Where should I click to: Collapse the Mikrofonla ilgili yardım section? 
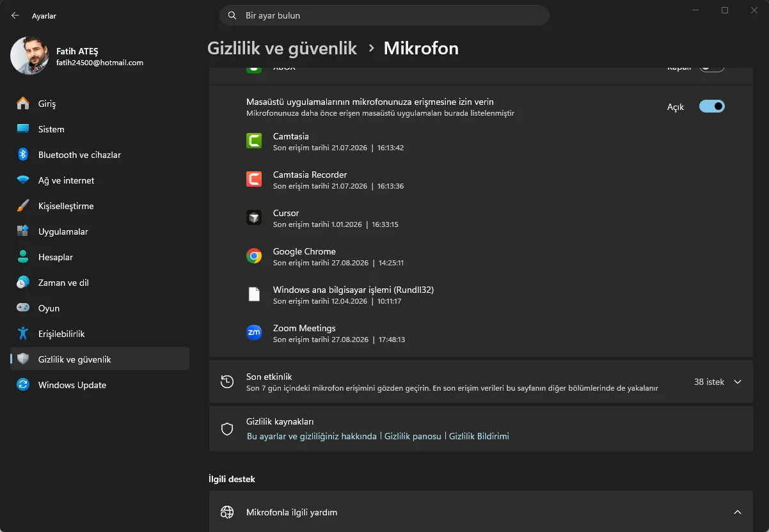coord(738,512)
